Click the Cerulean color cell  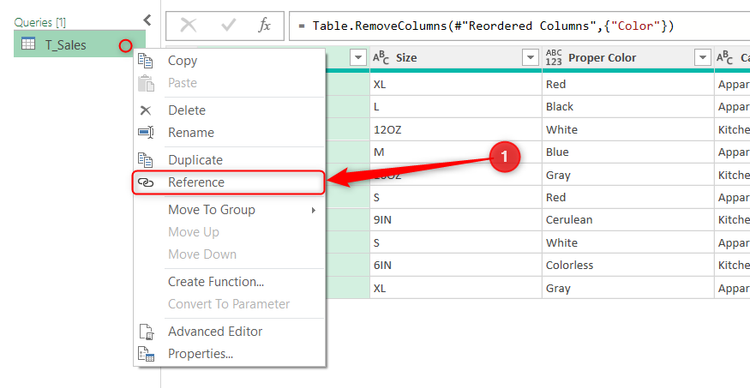(x=628, y=220)
